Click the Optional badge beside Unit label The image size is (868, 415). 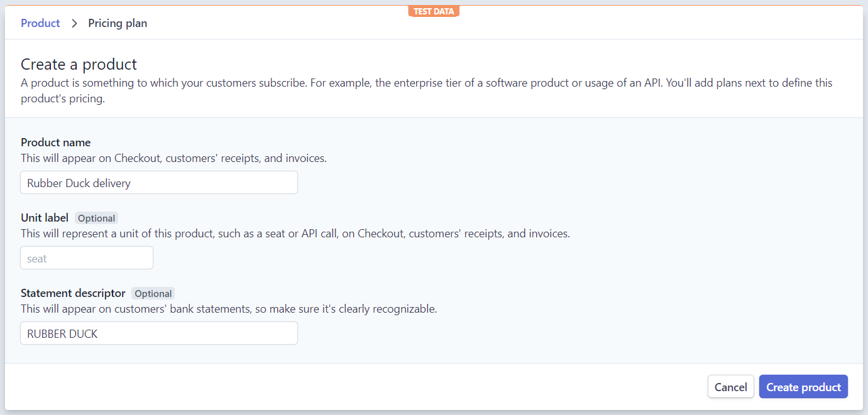(x=96, y=218)
